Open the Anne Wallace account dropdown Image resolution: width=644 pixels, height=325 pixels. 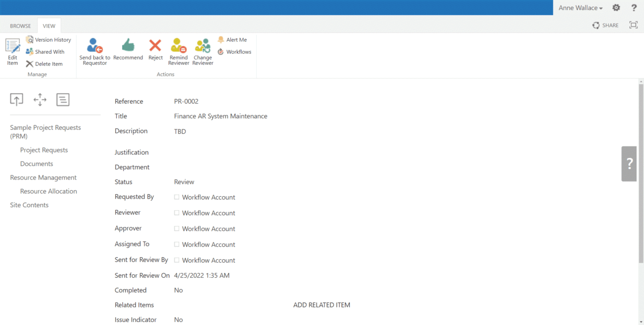[581, 8]
